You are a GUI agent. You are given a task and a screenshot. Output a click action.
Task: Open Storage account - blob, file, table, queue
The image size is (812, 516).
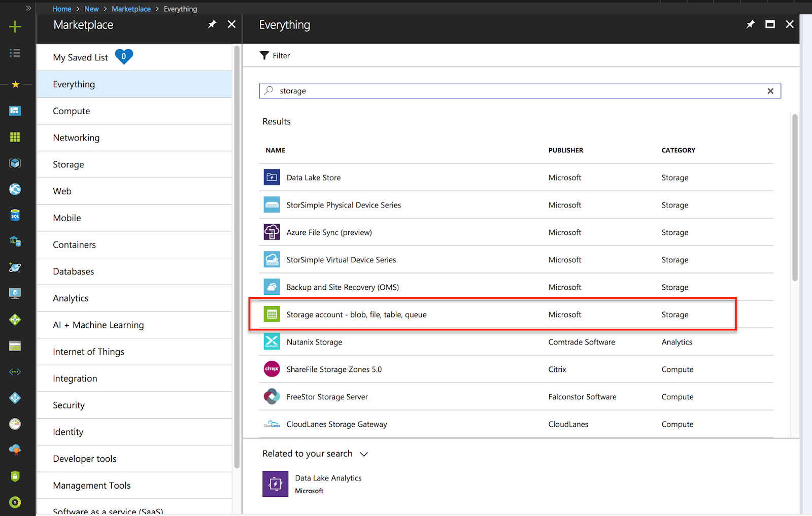click(x=356, y=315)
